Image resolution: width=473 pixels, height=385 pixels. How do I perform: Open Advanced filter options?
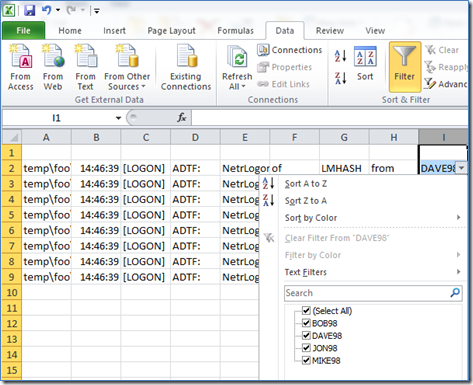pyautogui.click(x=446, y=84)
